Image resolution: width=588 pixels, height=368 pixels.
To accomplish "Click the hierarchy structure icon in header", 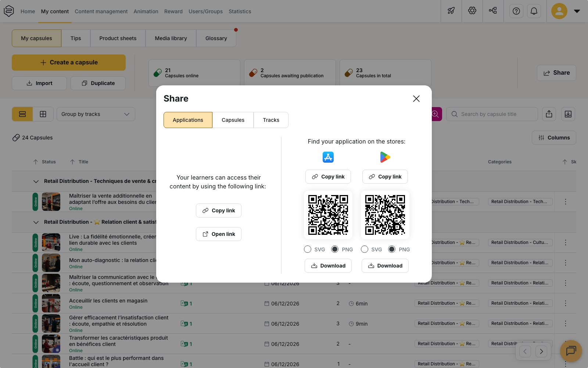I will tap(493, 11).
